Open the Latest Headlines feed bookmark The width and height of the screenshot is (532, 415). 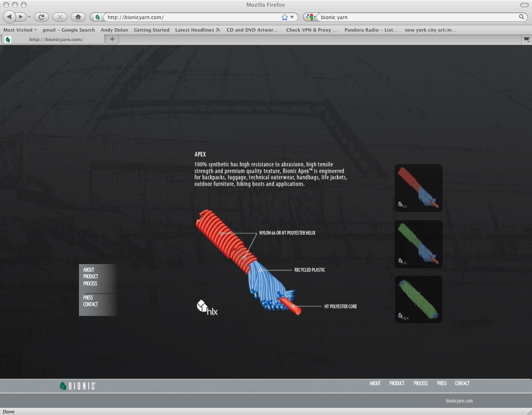[x=197, y=30]
